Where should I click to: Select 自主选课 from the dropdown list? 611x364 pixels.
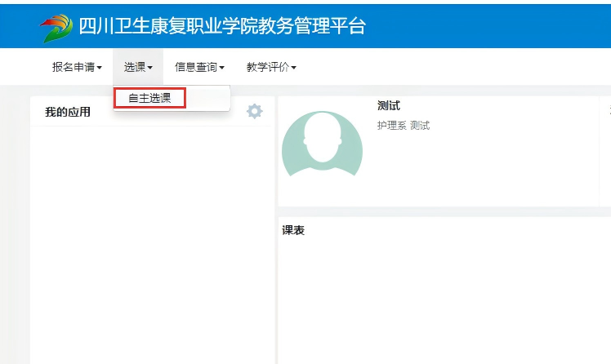[x=150, y=98]
